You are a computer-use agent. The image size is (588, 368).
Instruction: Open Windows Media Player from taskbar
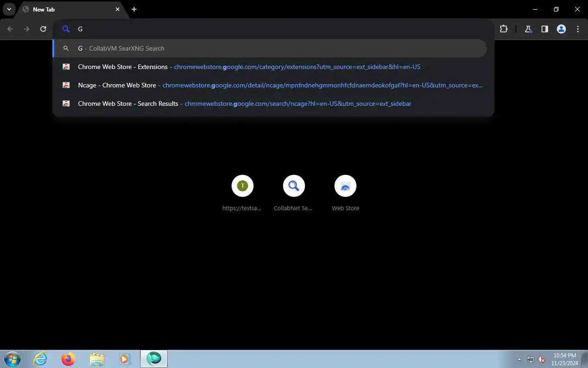point(125,359)
